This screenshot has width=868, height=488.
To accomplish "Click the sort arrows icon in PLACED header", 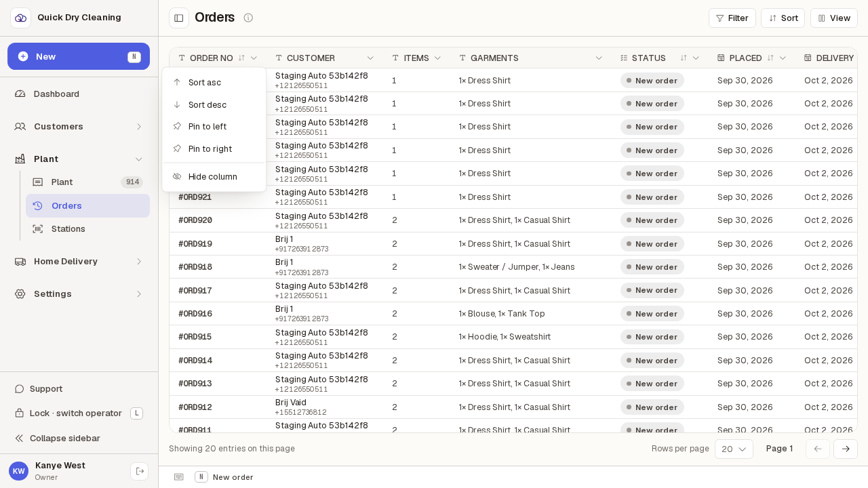I will coord(770,58).
